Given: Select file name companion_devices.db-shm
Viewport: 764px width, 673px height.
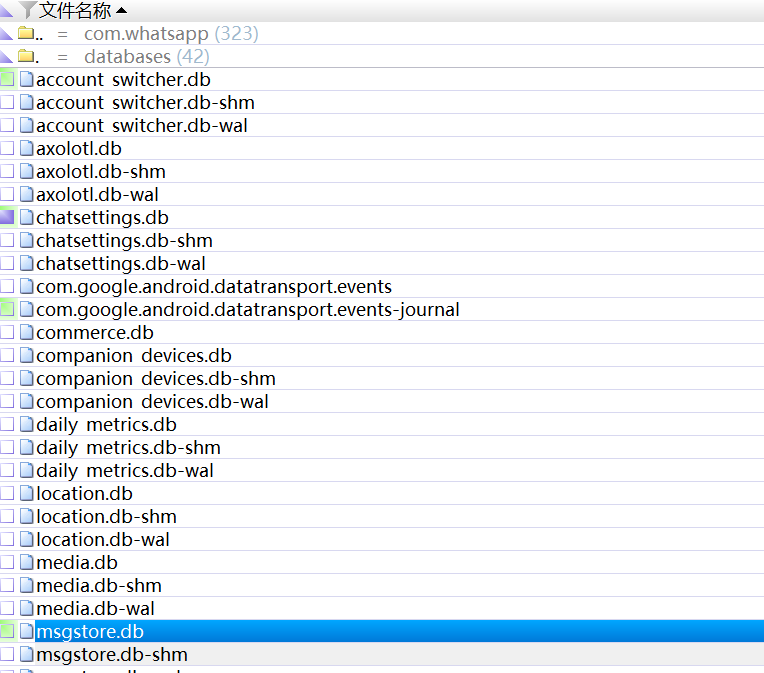Looking at the screenshot, I should [156, 378].
